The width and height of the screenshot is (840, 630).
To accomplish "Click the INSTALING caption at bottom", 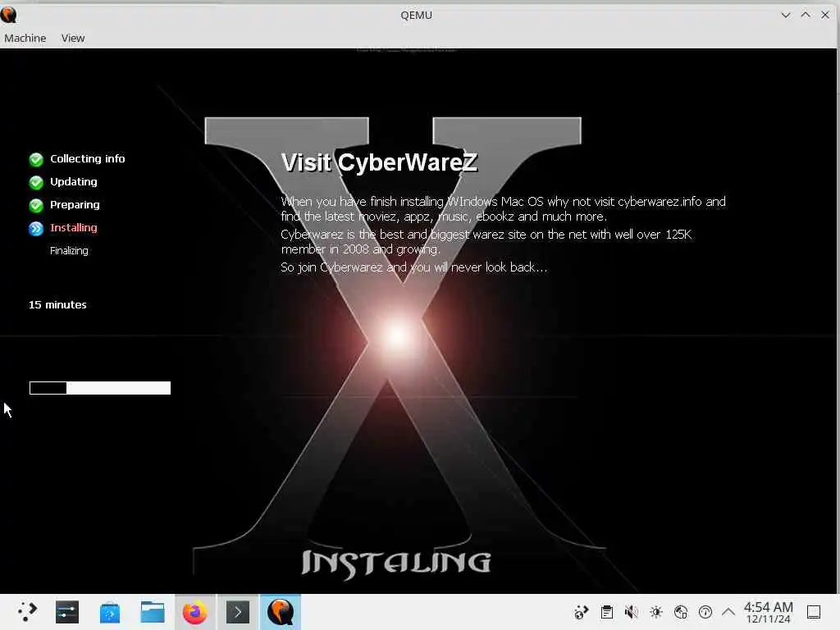I will (395, 564).
